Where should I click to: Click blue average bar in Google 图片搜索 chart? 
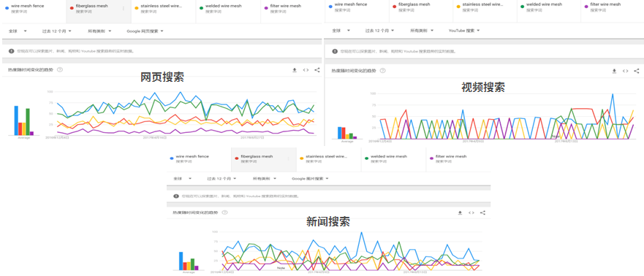click(181, 261)
